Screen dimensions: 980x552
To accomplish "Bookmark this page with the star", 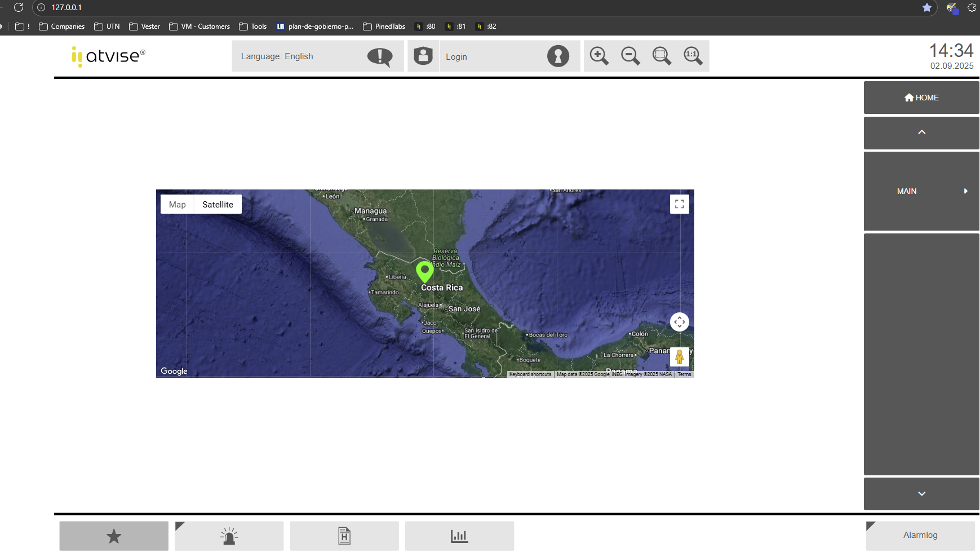I will click(x=927, y=7).
